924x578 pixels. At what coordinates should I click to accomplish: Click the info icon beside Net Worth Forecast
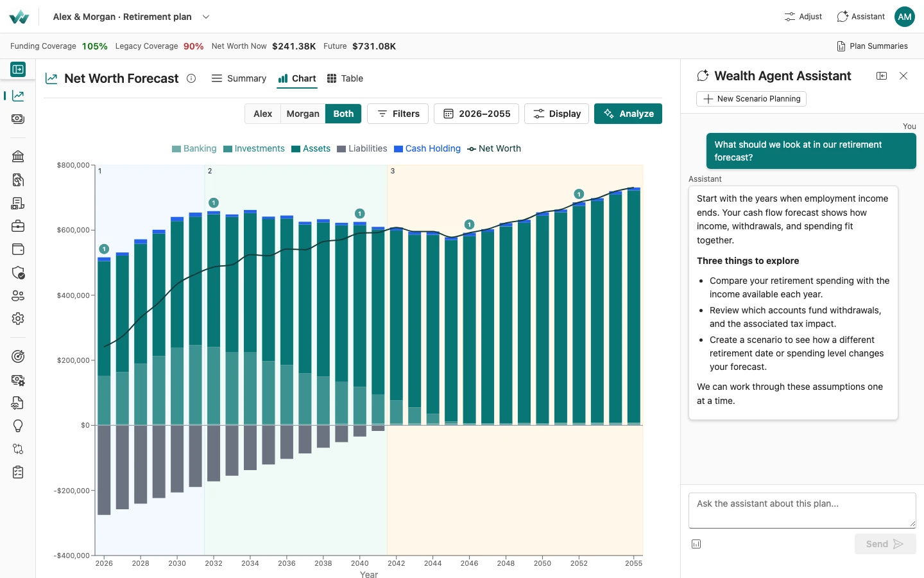(191, 78)
